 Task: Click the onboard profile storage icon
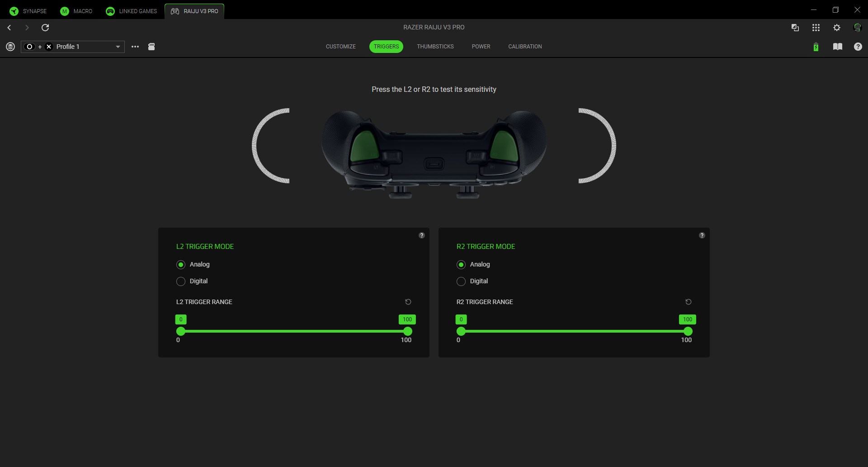[151, 47]
